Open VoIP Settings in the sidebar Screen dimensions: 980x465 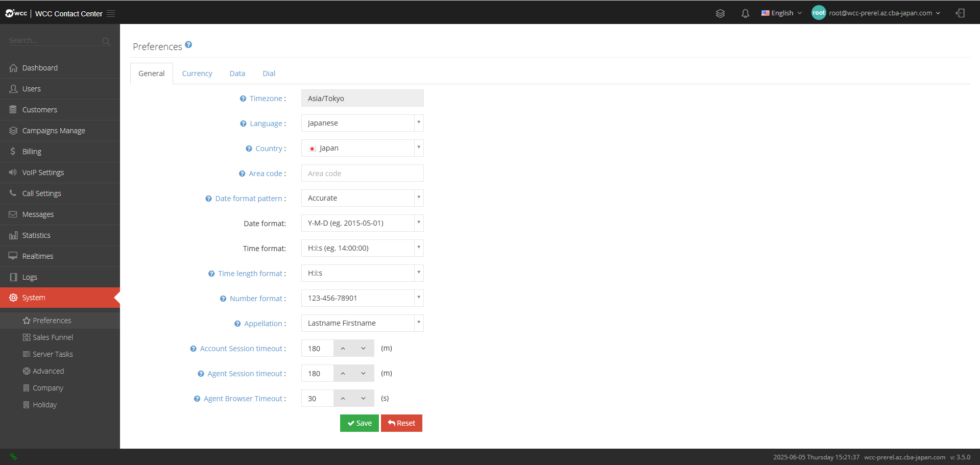coord(60,173)
